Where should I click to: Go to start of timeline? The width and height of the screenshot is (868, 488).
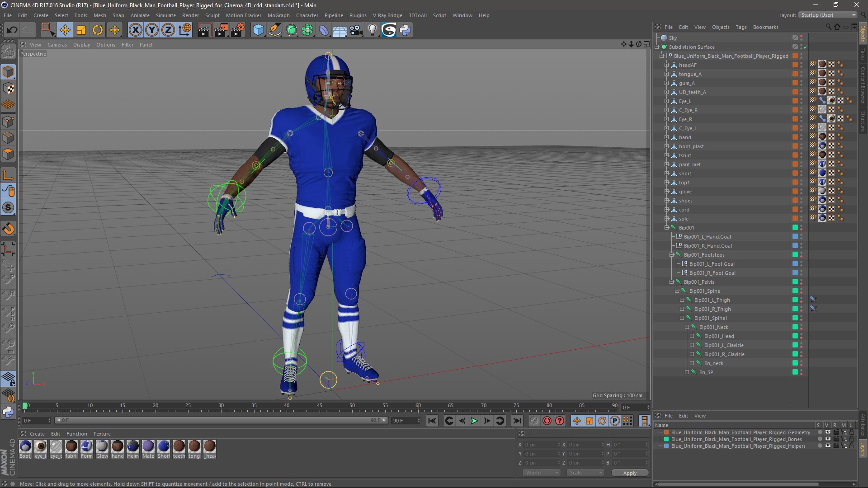tap(432, 421)
